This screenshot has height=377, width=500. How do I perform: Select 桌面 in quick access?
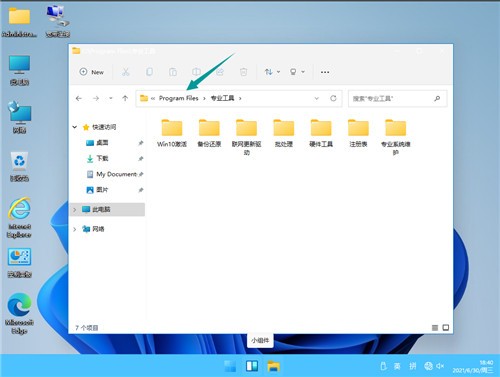click(x=102, y=143)
